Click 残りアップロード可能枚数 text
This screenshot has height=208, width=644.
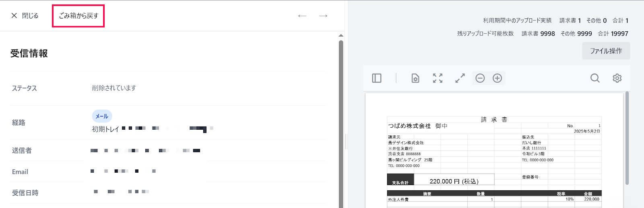pos(485,34)
